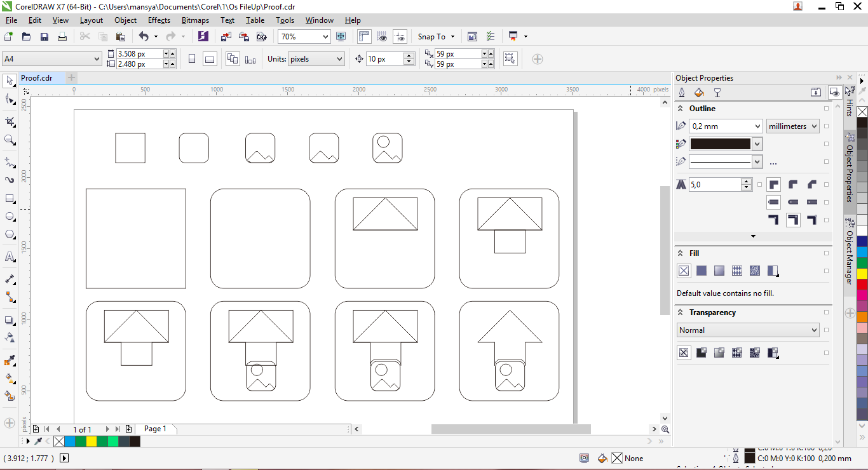Click the Undo arrow icon

coord(144,37)
